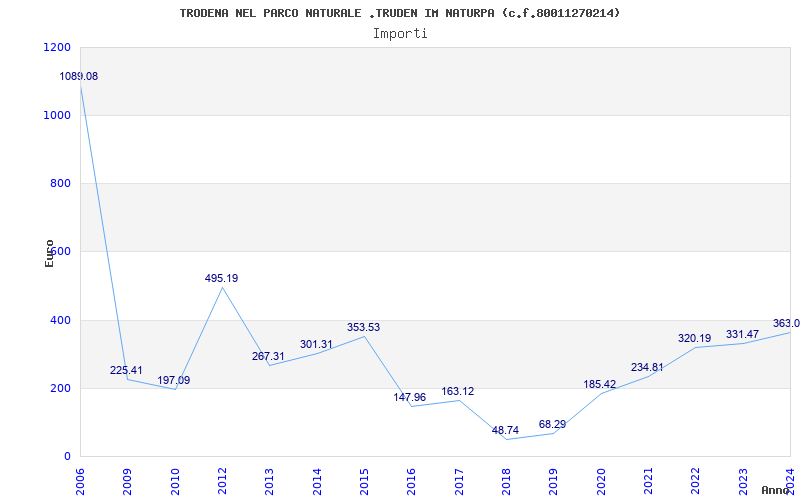Click the 68.29 data label
The height and width of the screenshot is (500, 800).
tap(552, 424)
